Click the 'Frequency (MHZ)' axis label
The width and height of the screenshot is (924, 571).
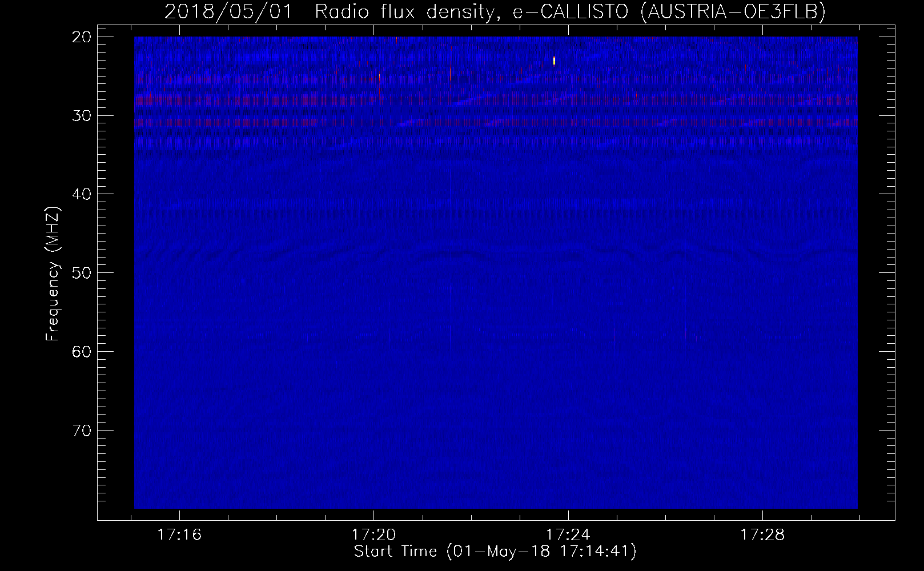tap(53, 274)
